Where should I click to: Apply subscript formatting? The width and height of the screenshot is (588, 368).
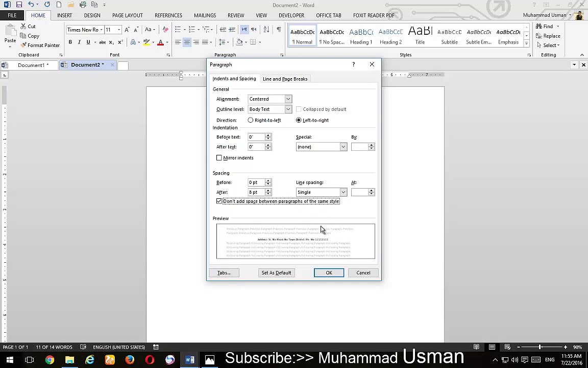coord(111,42)
